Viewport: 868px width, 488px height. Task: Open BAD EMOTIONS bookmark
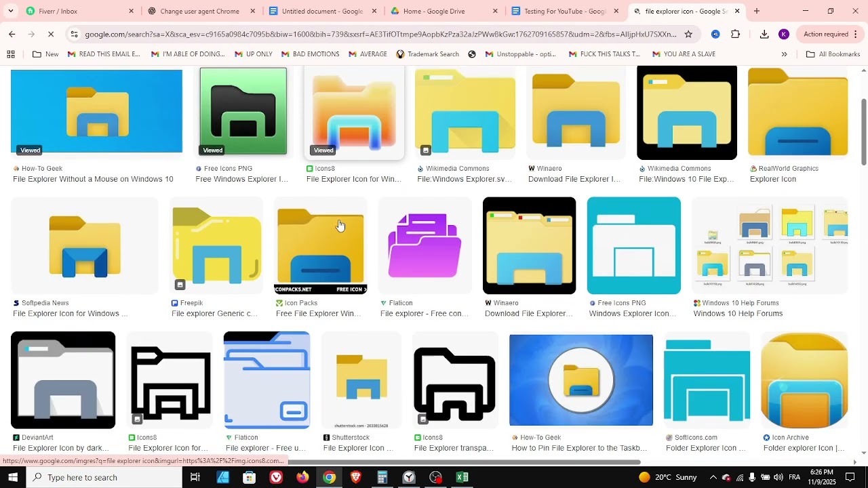point(309,54)
